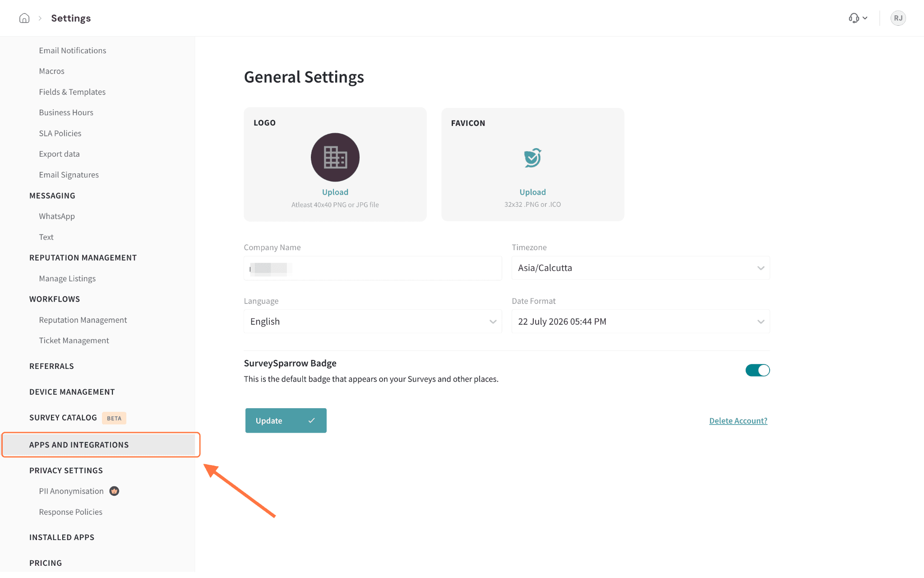Open the Pricing section
Screen dimensions: 924x578
pos(46,563)
